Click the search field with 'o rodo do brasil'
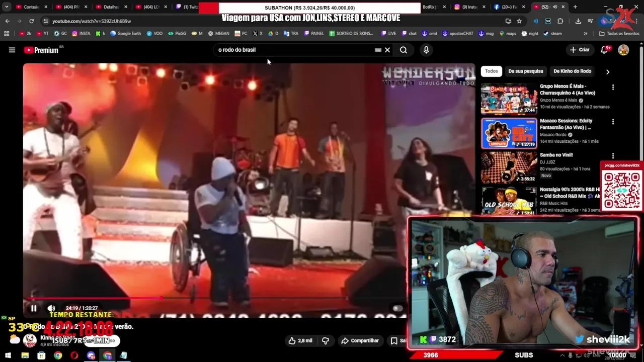 point(294,50)
